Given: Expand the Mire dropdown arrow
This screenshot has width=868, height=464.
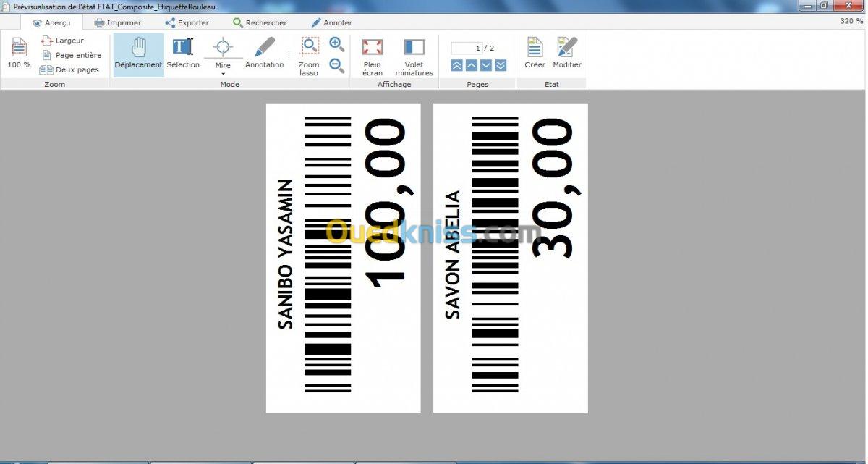Looking at the screenshot, I should [x=223, y=73].
